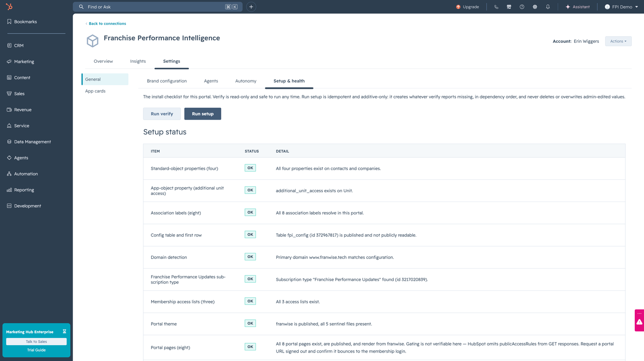Screen dimensions: 644x361
Task: Click the Portal theme item
Action: pyautogui.click(x=164, y=324)
